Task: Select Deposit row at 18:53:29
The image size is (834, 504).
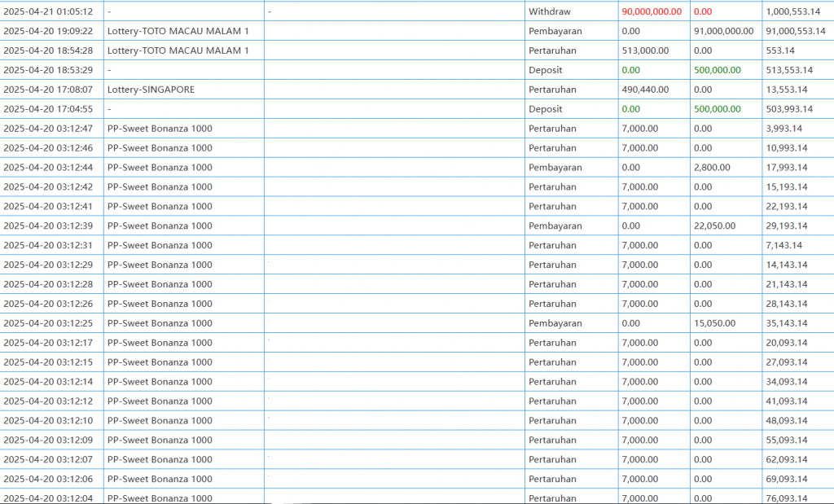Action: click(x=416, y=70)
